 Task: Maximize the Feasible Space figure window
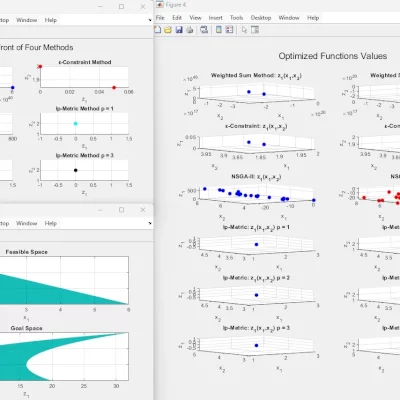(122, 210)
